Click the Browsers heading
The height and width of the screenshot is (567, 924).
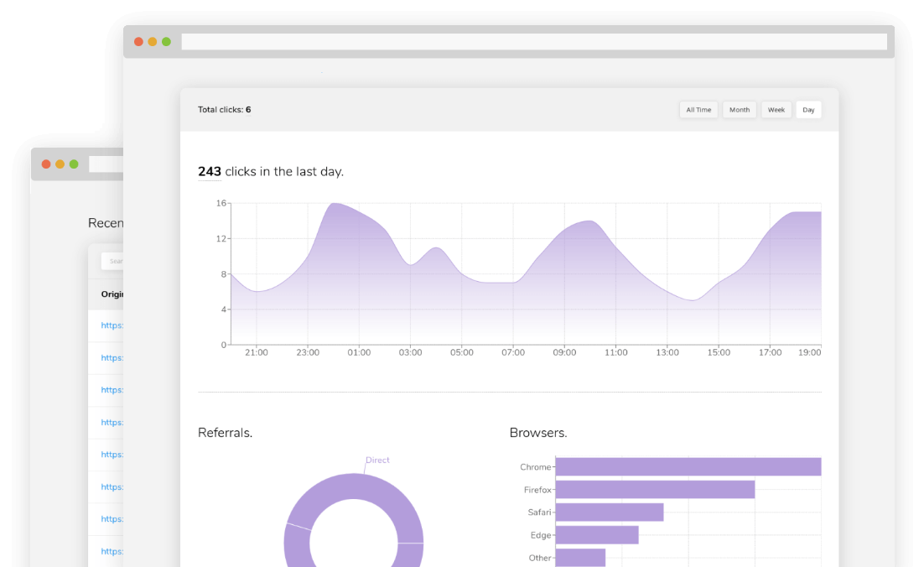pyautogui.click(x=538, y=433)
